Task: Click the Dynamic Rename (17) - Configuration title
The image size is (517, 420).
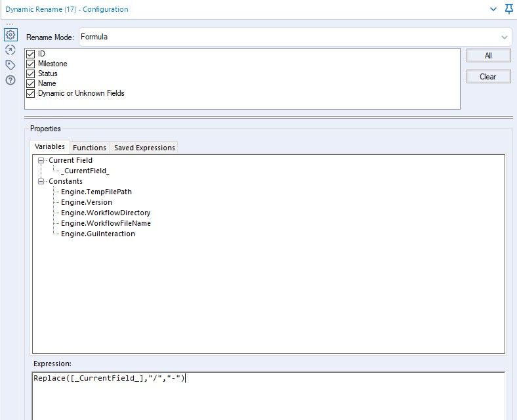Action: (67, 9)
